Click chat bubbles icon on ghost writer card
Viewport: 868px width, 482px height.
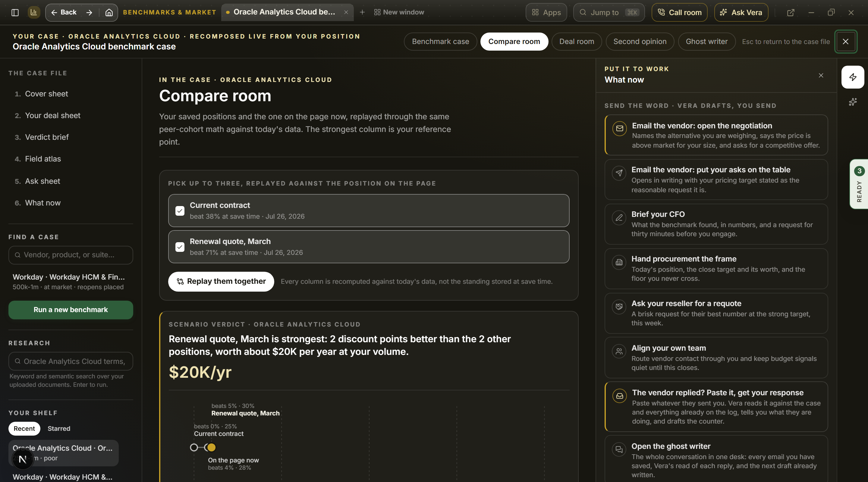coord(619,449)
